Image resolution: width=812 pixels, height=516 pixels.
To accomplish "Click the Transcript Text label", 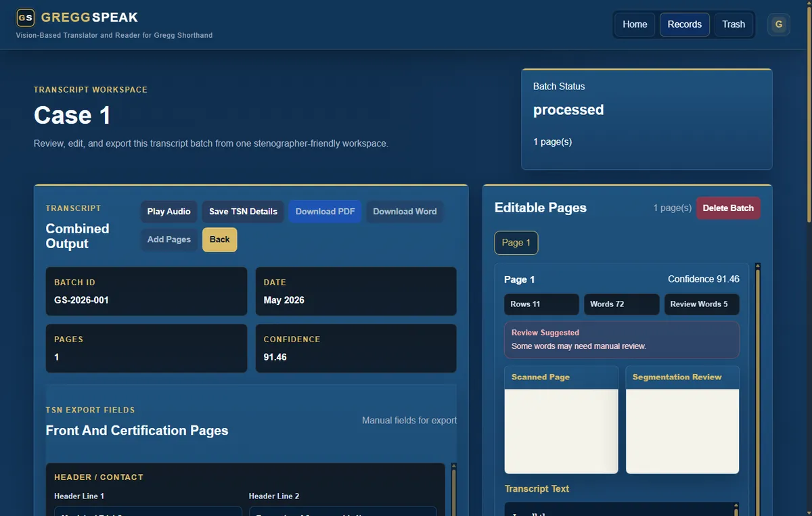I will coord(537,489).
